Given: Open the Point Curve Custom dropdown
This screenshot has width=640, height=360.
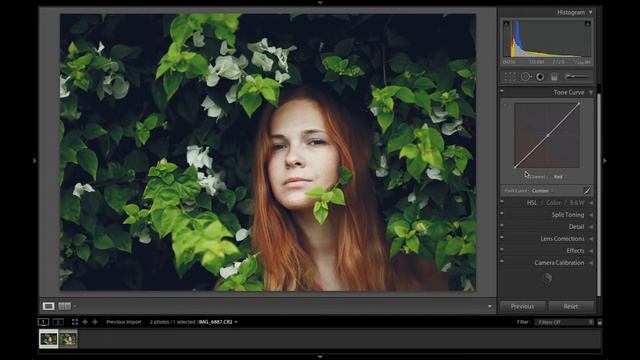Looking at the screenshot, I should 542,191.
